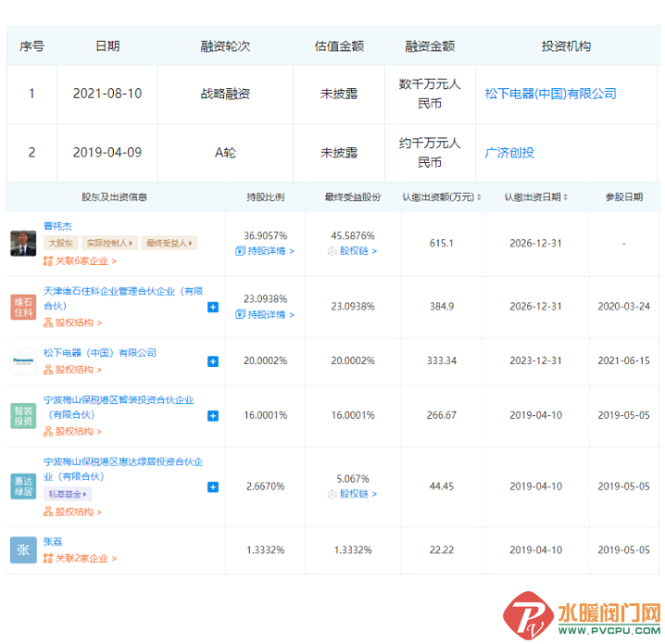Select the 615.1 contribution amount
Viewport: 665px width, 644px height.
tap(441, 244)
